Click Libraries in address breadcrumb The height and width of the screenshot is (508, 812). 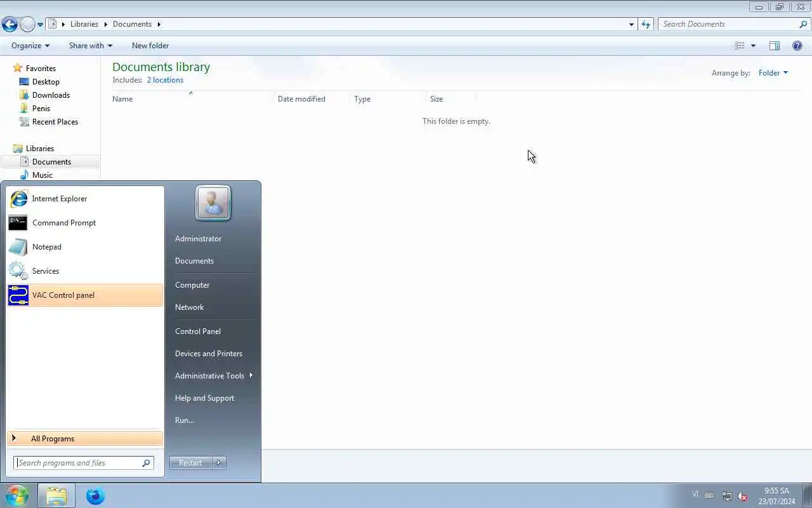[x=84, y=24]
